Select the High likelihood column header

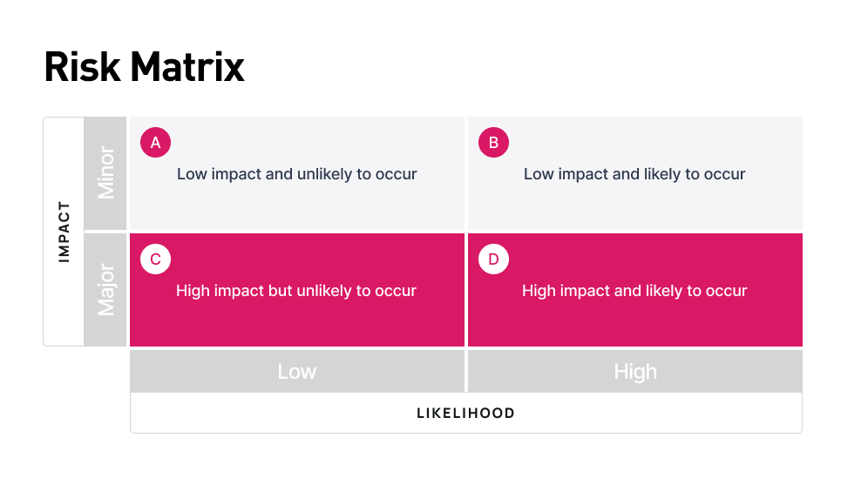point(634,372)
